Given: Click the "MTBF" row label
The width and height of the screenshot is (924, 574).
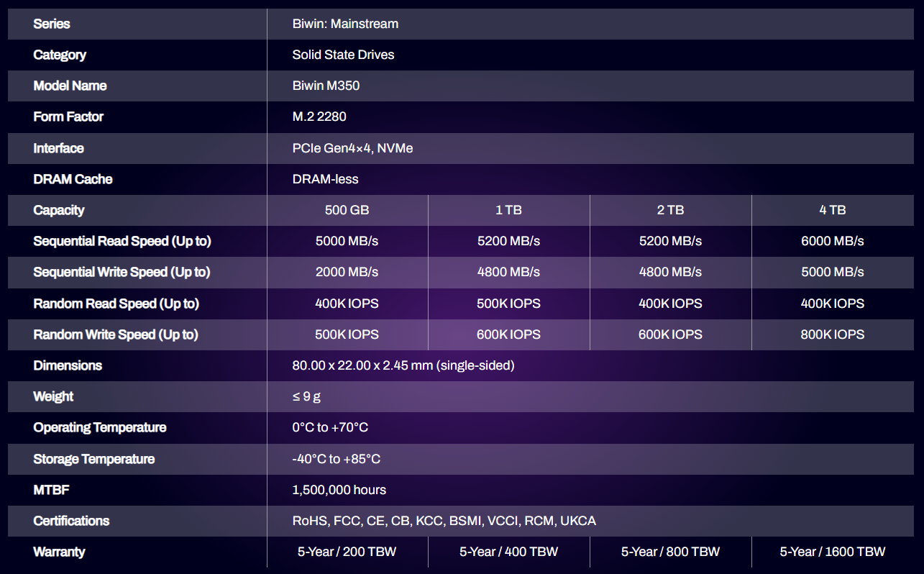Looking at the screenshot, I should click(51, 490).
